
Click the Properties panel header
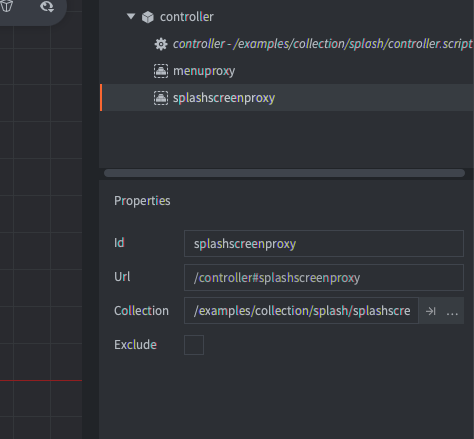coord(142,201)
